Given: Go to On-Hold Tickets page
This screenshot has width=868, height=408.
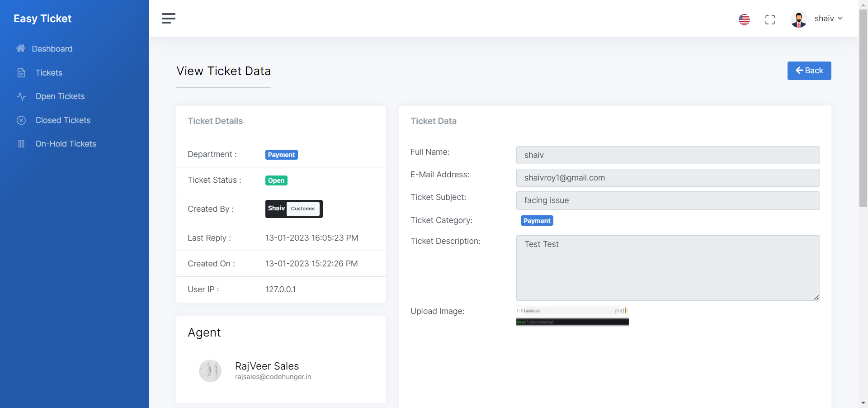Looking at the screenshot, I should pos(66,144).
